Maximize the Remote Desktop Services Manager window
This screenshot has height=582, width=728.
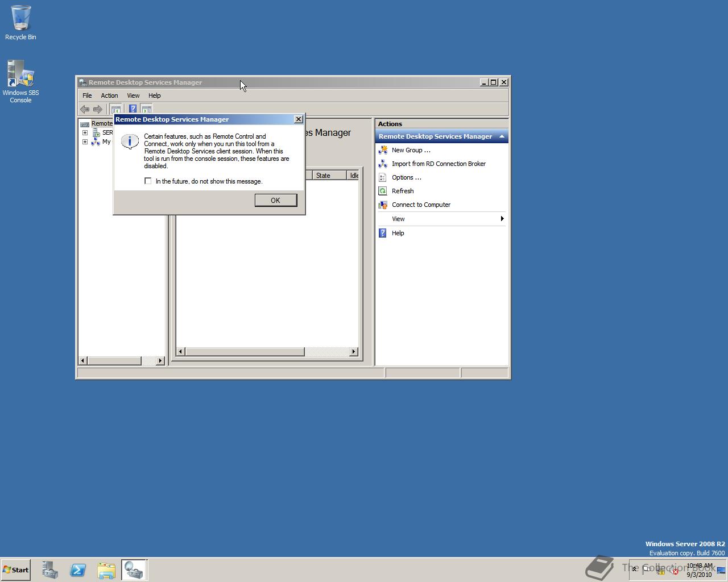(493, 82)
